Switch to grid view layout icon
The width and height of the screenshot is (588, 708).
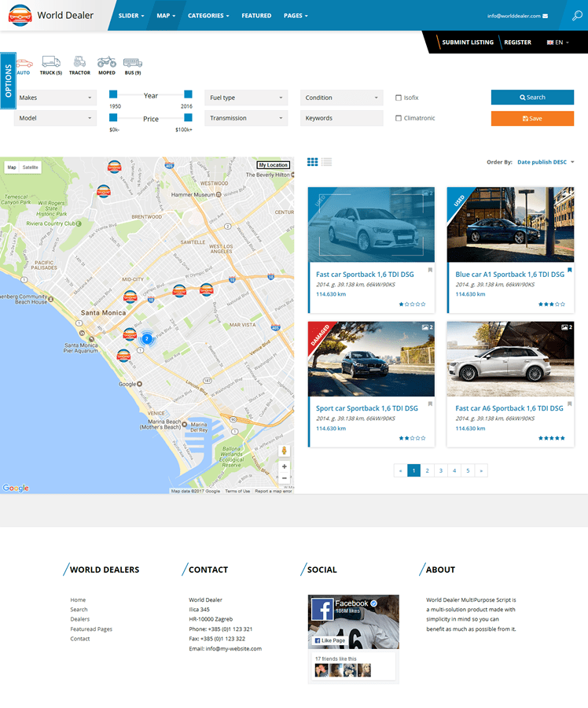[x=312, y=162]
